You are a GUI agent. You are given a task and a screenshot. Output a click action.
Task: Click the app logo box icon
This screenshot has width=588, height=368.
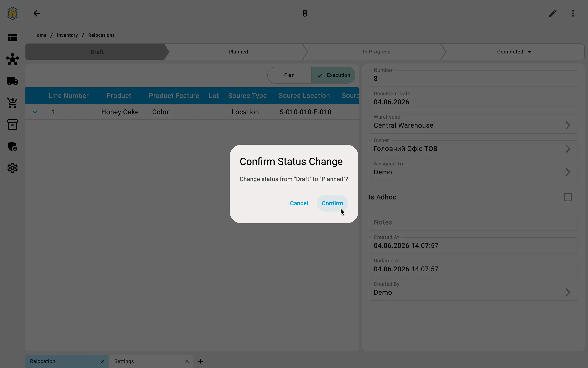coord(12,13)
